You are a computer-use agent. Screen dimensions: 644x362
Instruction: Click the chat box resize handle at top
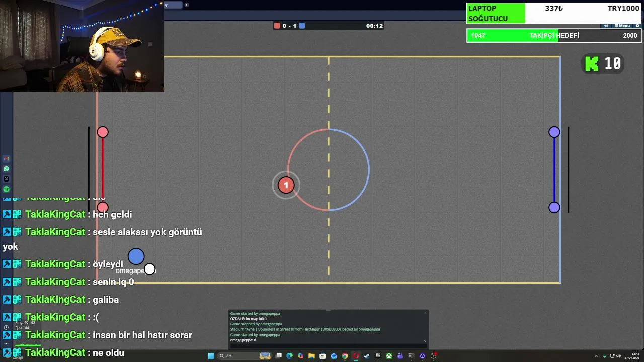(x=329, y=310)
